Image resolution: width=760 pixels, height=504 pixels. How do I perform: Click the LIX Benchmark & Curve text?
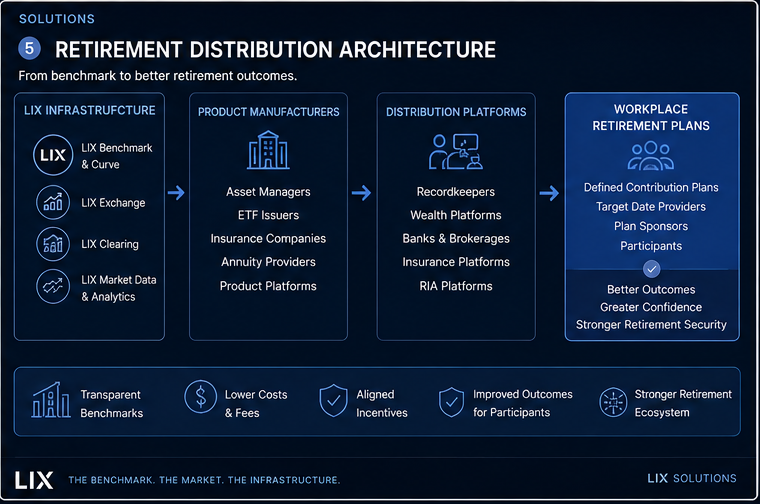tap(116, 156)
